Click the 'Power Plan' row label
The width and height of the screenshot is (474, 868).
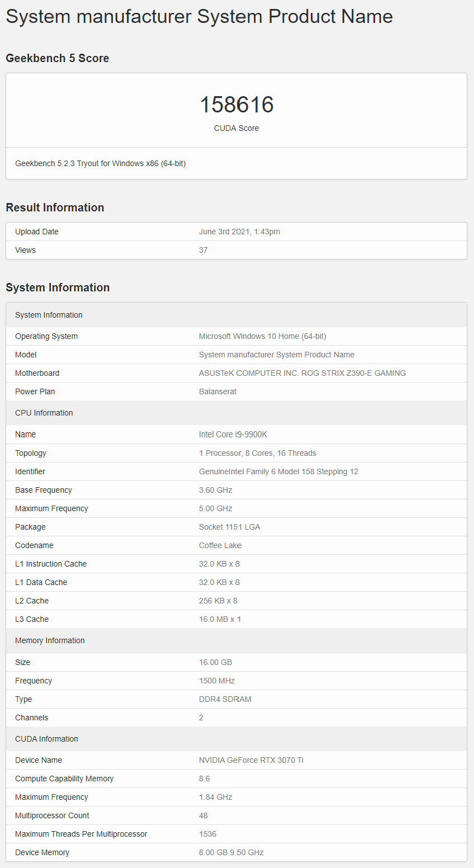coord(35,391)
